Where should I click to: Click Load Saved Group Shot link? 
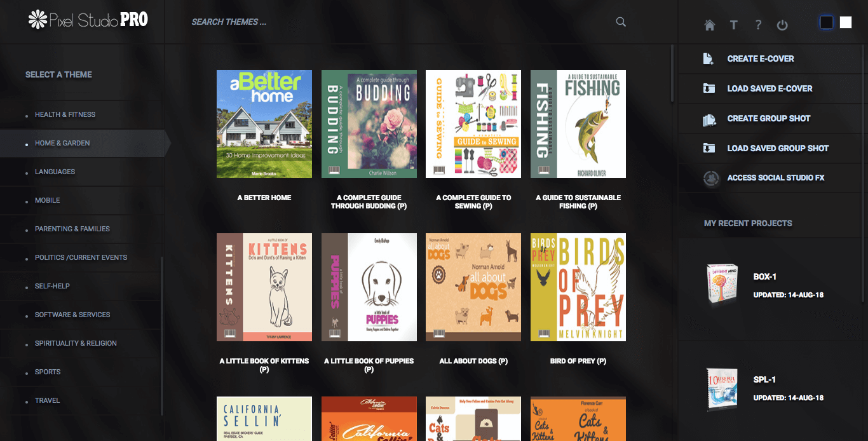[x=778, y=148]
